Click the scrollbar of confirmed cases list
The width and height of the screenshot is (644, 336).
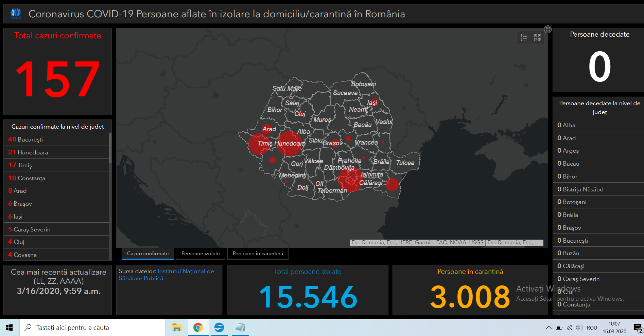pyautogui.click(x=110, y=148)
